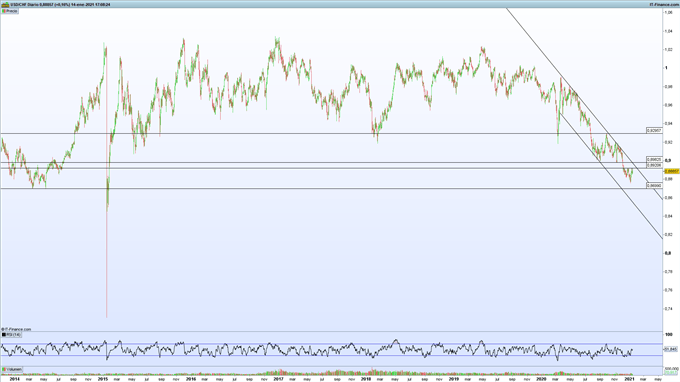The width and height of the screenshot is (680, 382).
Task: Select the 0,86990 horizontal line price label
Action: (x=654, y=186)
